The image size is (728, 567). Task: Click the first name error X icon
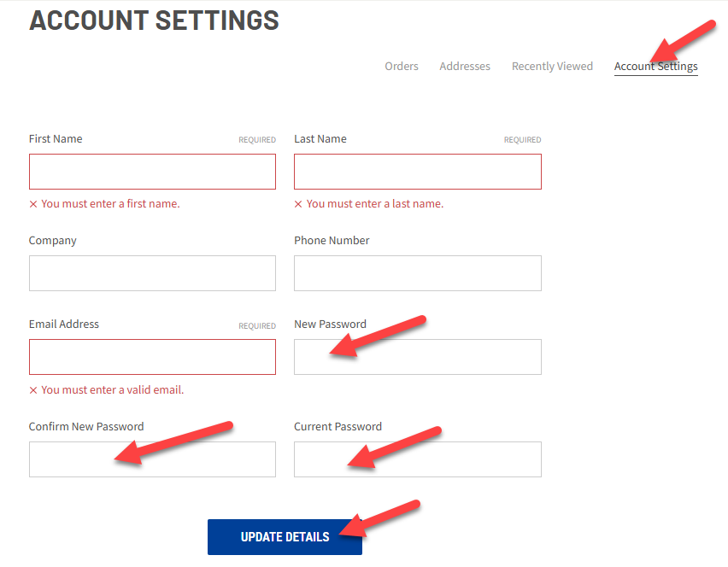point(33,204)
